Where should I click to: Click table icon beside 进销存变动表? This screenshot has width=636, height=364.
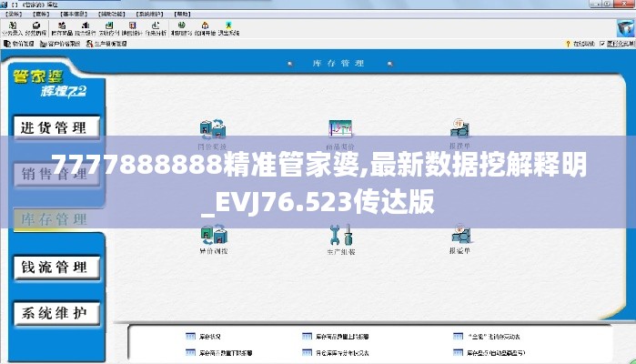458,337
